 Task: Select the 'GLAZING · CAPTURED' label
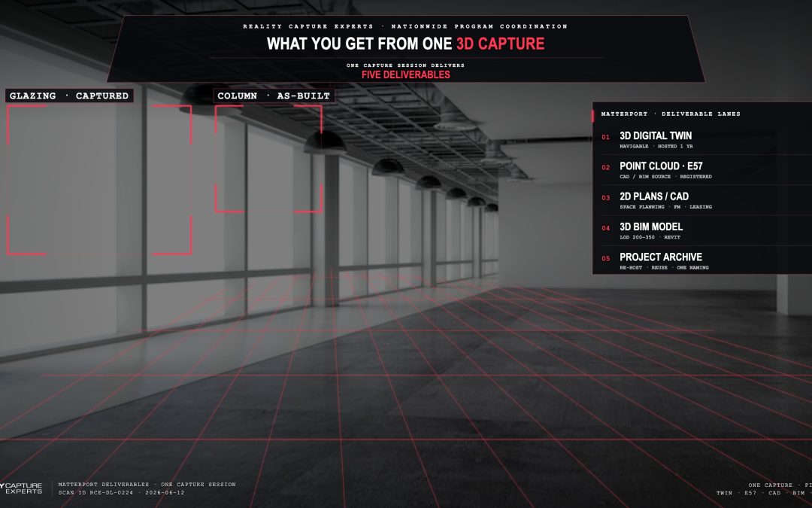click(69, 96)
